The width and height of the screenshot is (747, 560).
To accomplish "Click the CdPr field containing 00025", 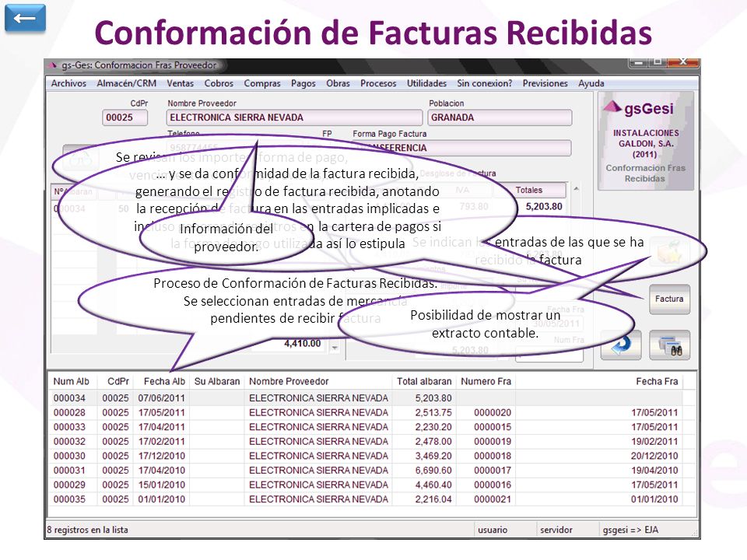I will pos(124,117).
